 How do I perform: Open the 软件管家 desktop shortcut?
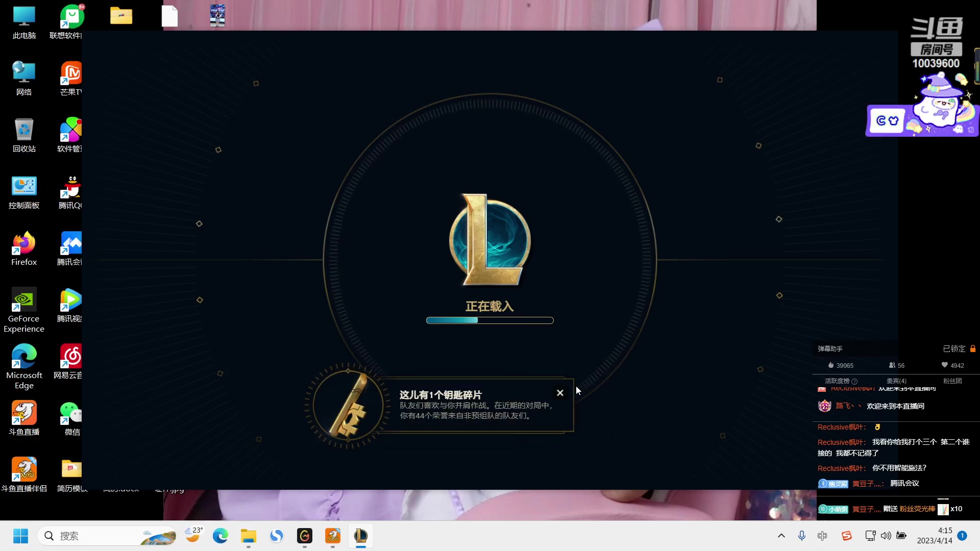pyautogui.click(x=69, y=136)
